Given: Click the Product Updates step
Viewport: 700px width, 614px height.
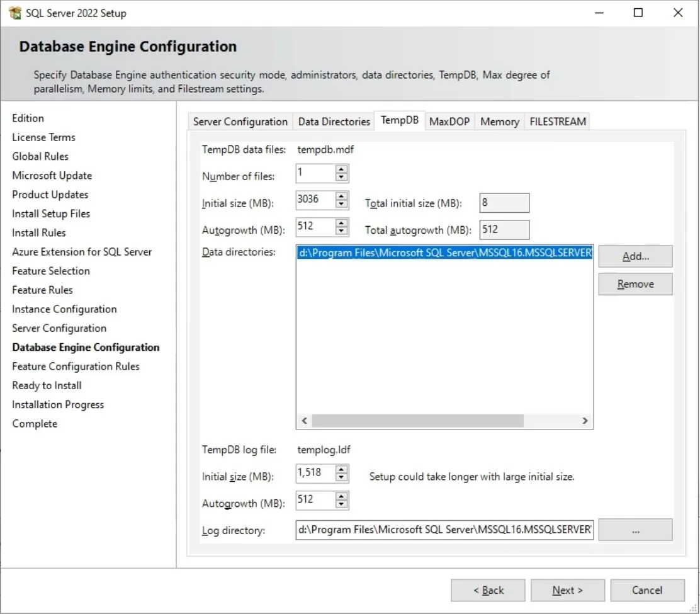Looking at the screenshot, I should (50, 195).
